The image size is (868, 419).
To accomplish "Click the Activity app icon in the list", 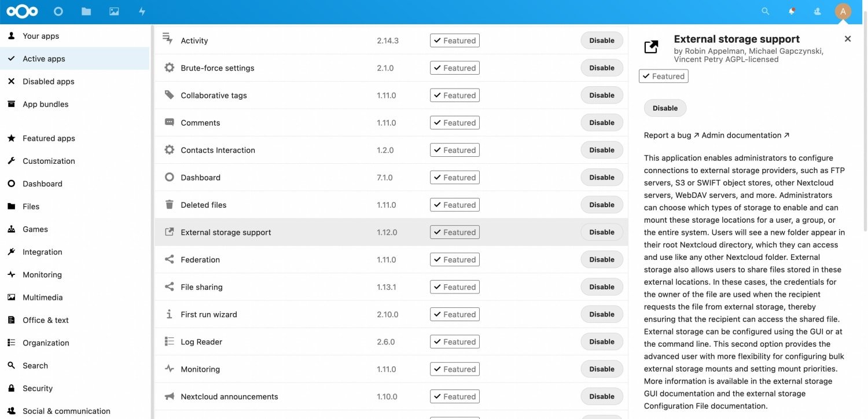I will (x=168, y=38).
